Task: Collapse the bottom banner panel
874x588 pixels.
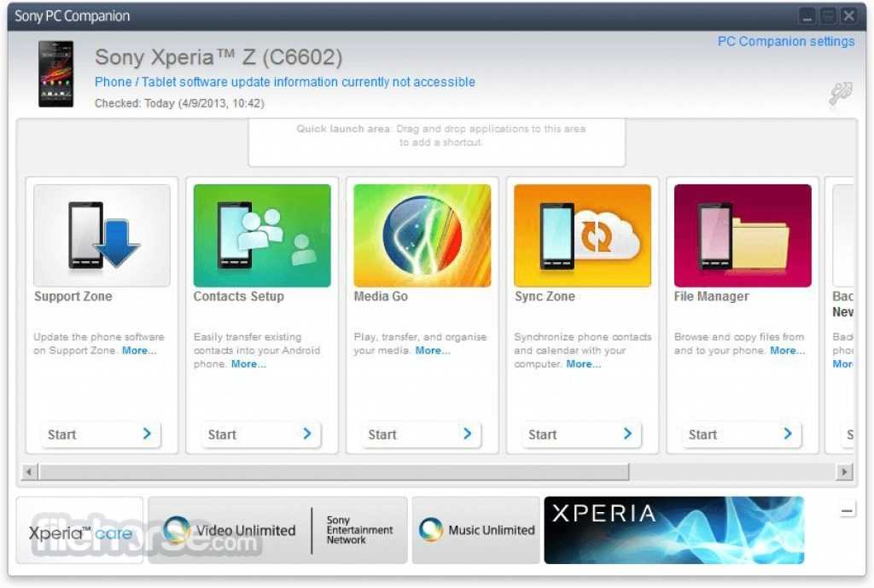Action: pyautogui.click(x=847, y=511)
